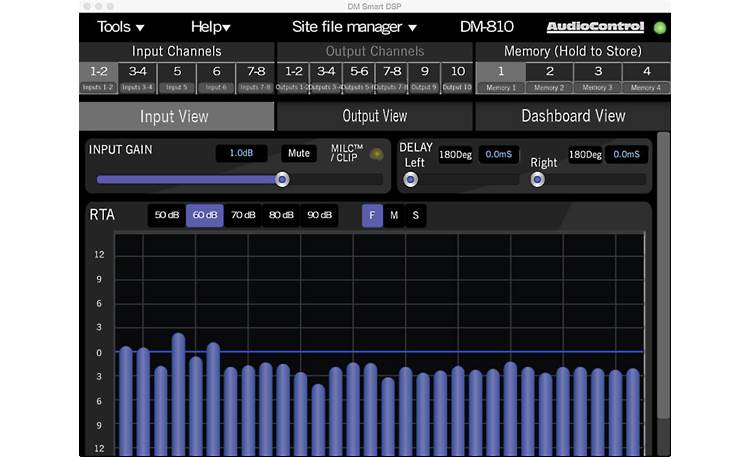The image size is (750, 457).
Task: Toggle right delay 180Deg phase button
Action: pyautogui.click(x=585, y=155)
